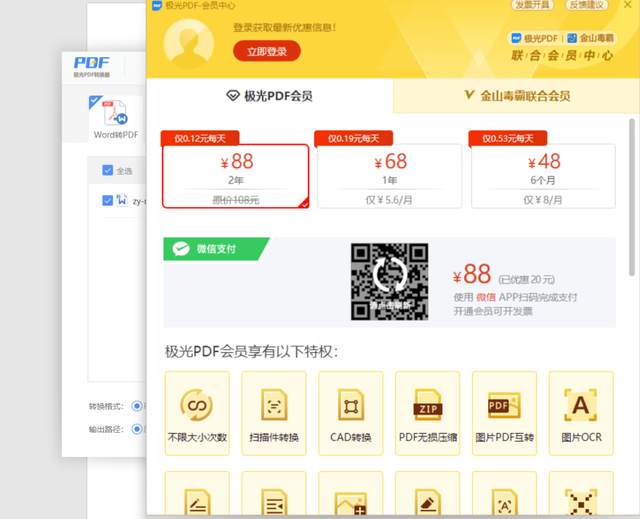Click the 仅0.53元每天 price tag
Screen dimensions: 640x519
[x=508, y=138]
